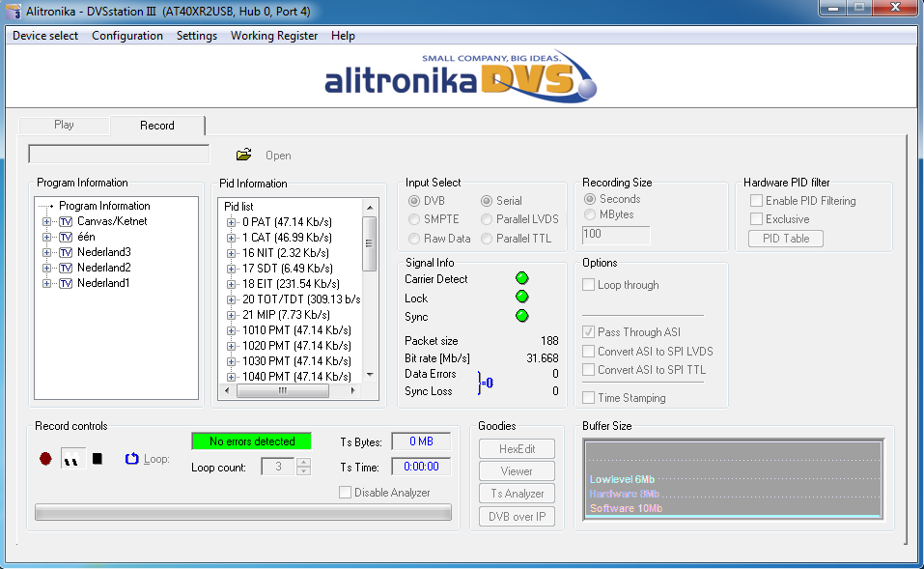924x569 pixels.
Task: Switch to the Play tab
Action: pos(64,125)
